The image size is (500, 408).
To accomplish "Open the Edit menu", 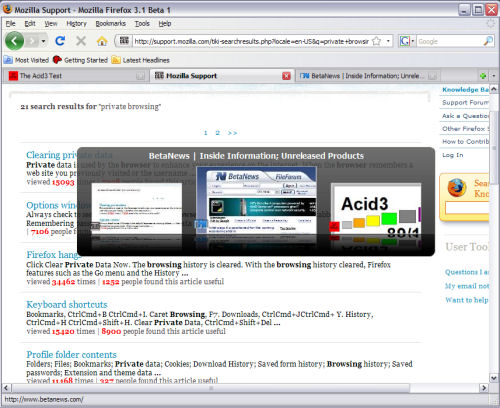I will [x=30, y=24].
